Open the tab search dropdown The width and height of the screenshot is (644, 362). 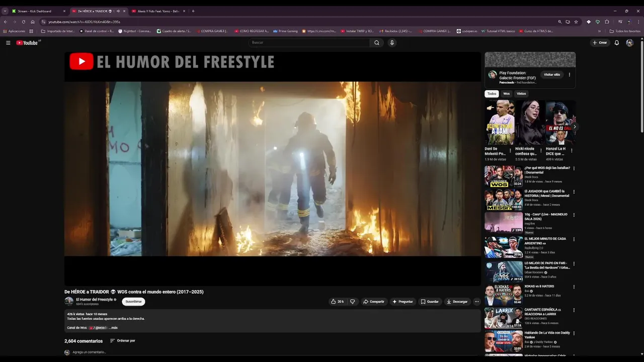click(x=5, y=11)
